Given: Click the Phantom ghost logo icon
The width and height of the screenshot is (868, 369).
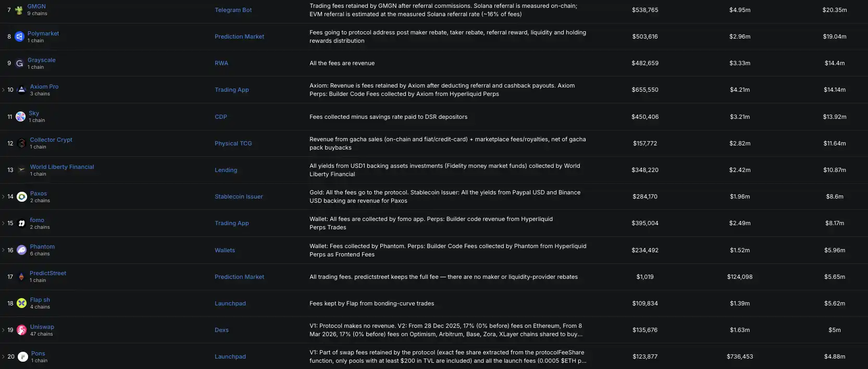Looking at the screenshot, I should tap(22, 250).
